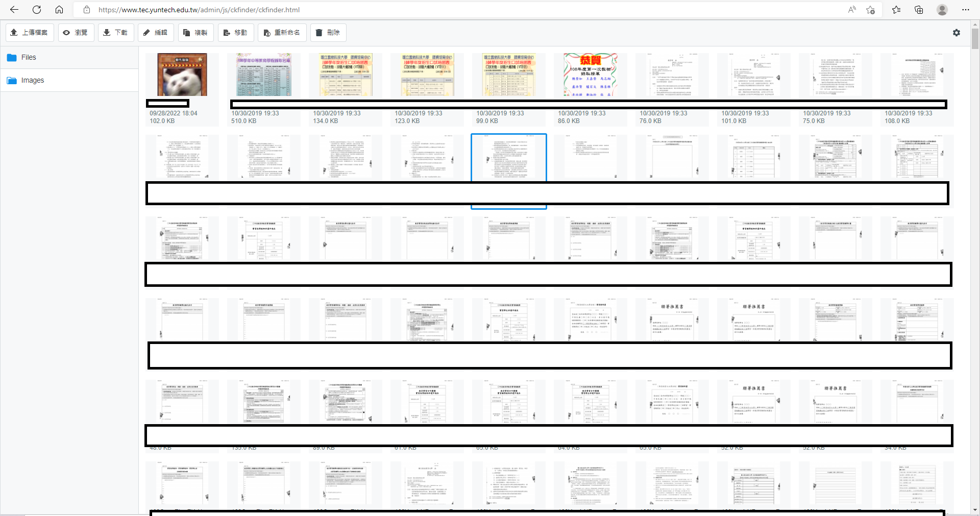The width and height of the screenshot is (980, 516).
Task: Open the browser favorites list
Action: click(896, 10)
